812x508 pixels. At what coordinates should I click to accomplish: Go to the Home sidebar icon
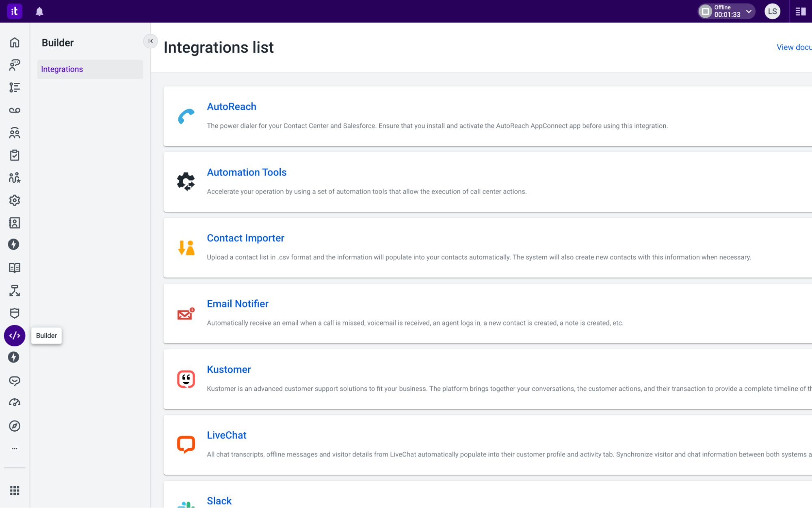[x=15, y=43]
